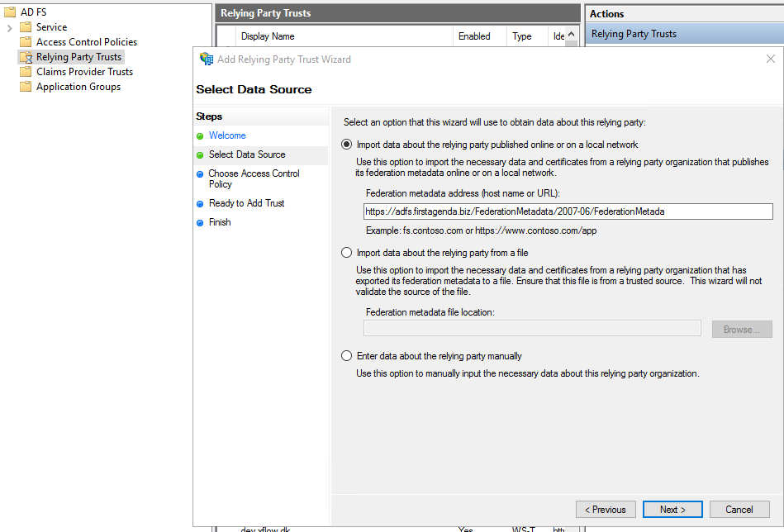The height and width of the screenshot is (532, 784).
Task: Click the Service folder icon
Action: [x=26, y=27]
